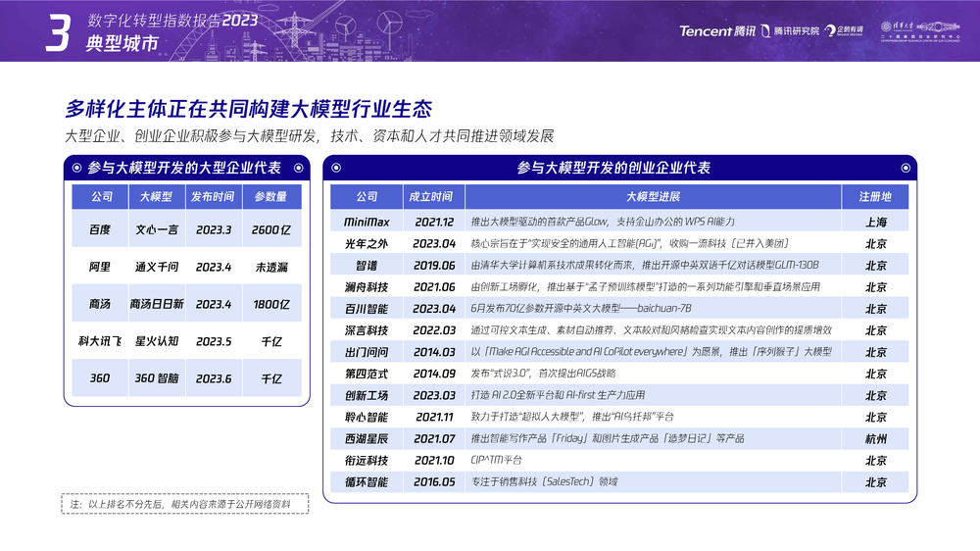The width and height of the screenshot is (980, 551).
Task: Select the founding date 2023.03
Action: coord(434,395)
